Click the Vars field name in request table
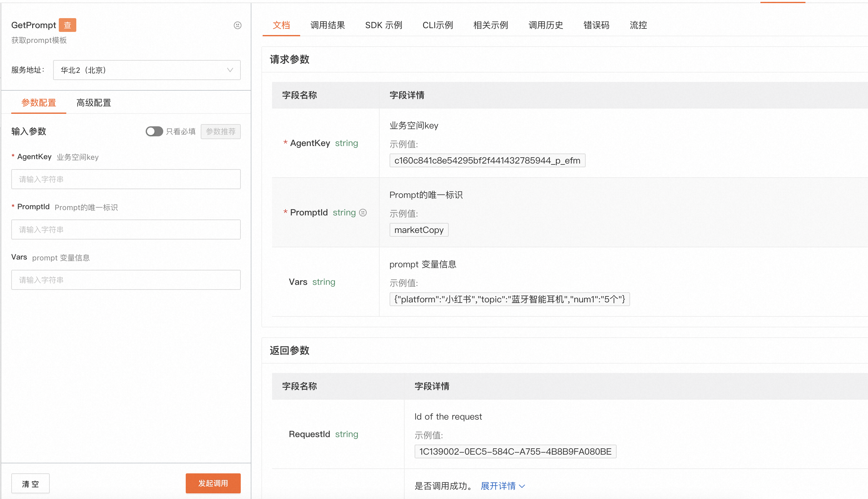 pyautogui.click(x=298, y=282)
